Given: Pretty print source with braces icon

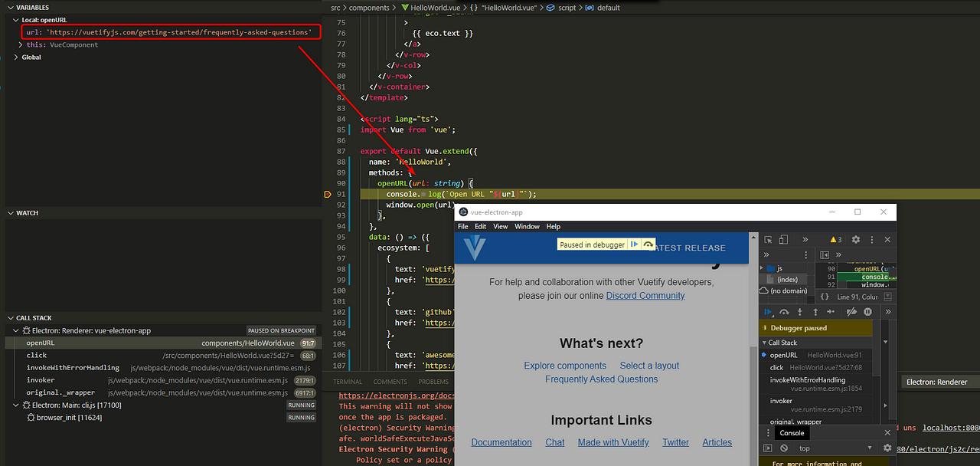Looking at the screenshot, I should (825, 297).
